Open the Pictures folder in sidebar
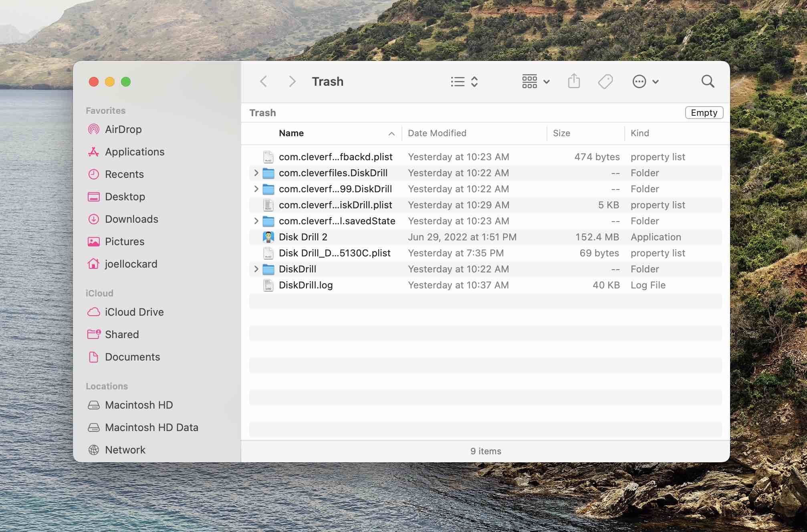807x532 pixels. (125, 241)
